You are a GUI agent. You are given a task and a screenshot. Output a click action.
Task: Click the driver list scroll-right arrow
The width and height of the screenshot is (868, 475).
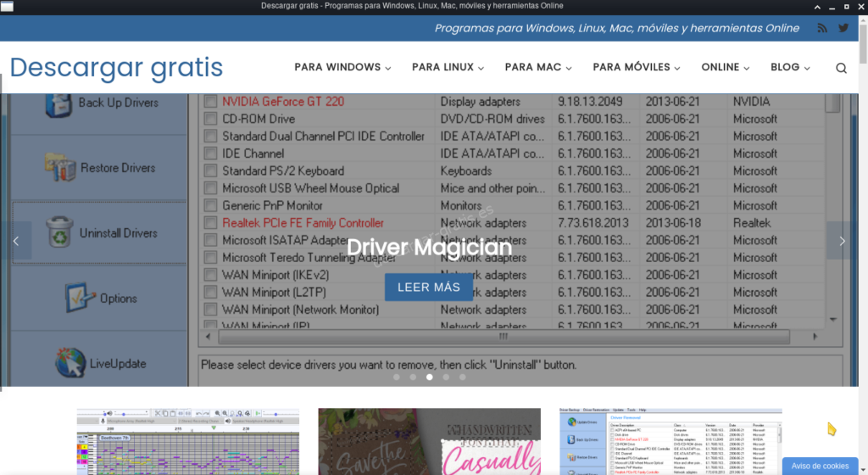click(815, 337)
